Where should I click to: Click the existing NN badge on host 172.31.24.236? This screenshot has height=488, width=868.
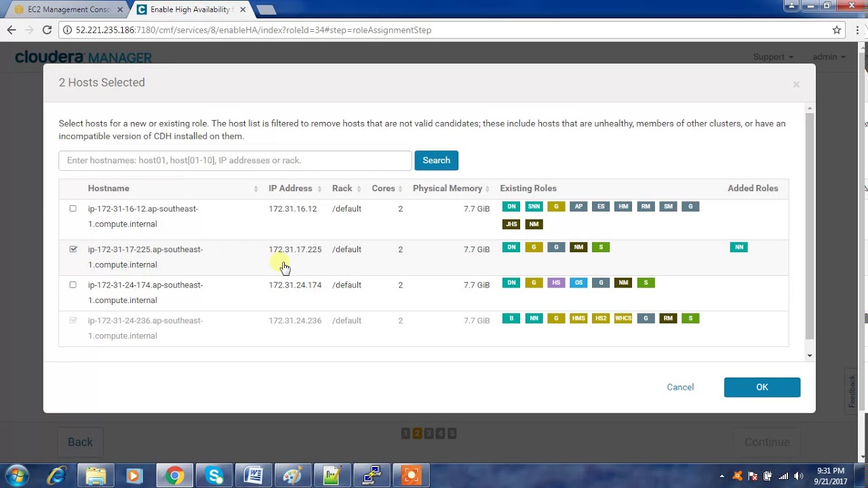pos(534,319)
